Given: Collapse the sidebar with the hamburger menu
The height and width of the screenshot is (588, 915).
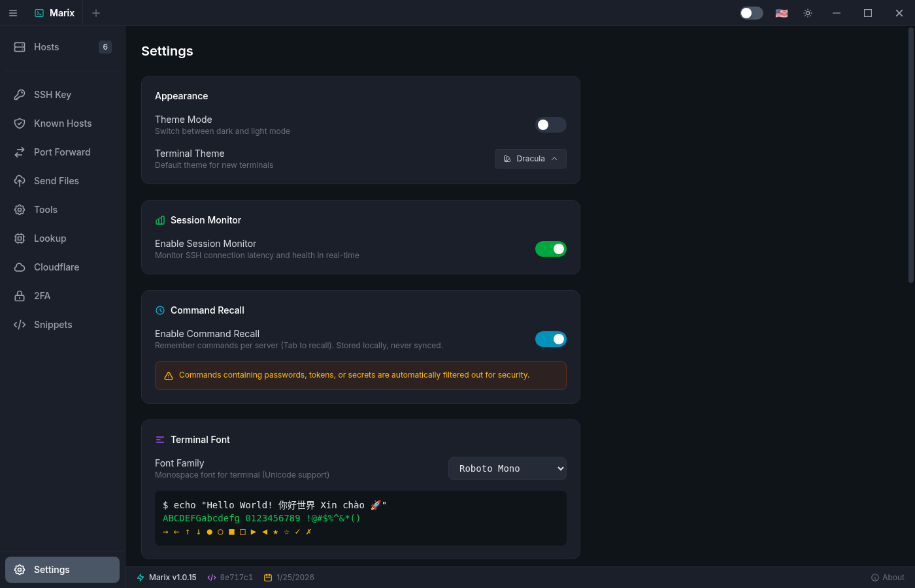Looking at the screenshot, I should (13, 13).
